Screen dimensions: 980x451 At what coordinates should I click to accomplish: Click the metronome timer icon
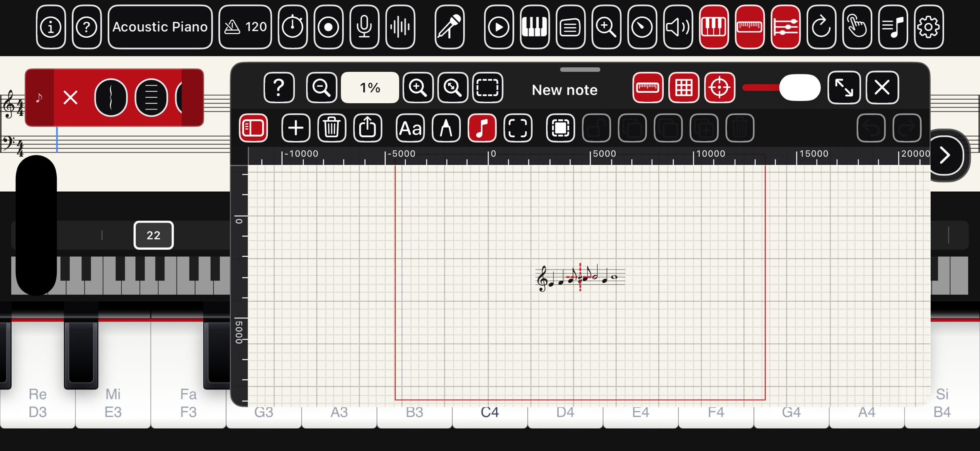(x=292, y=27)
